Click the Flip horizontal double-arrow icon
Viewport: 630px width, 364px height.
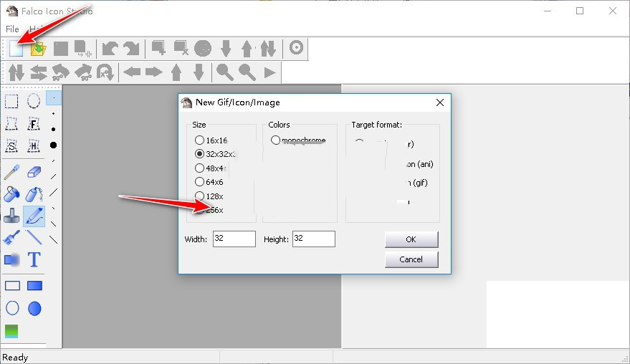[39, 72]
